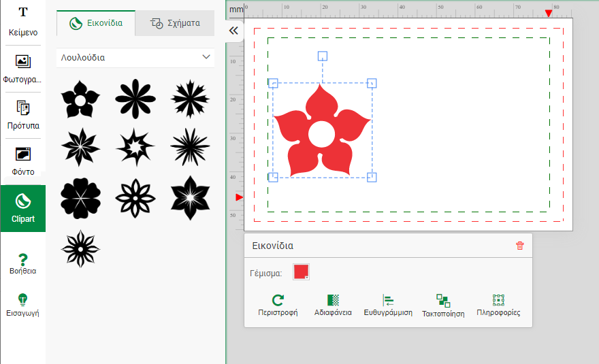Screen dimensions: 599x364
Task: Switch to the Σχήματα tab
Action: pyautogui.click(x=175, y=23)
